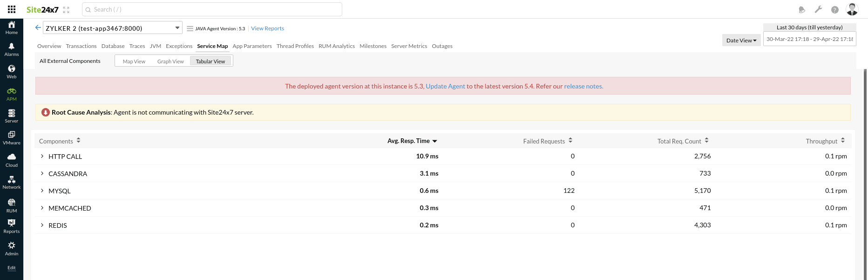Viewport: 868px width, 280px height.
Task: Switch to the Transactions tab
Action: 81,46
